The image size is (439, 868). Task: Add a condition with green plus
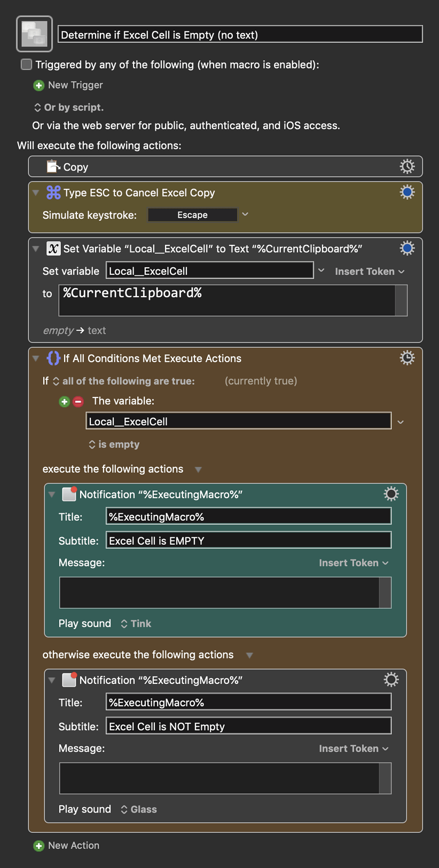pyautogui.click(x=64, y=401)
